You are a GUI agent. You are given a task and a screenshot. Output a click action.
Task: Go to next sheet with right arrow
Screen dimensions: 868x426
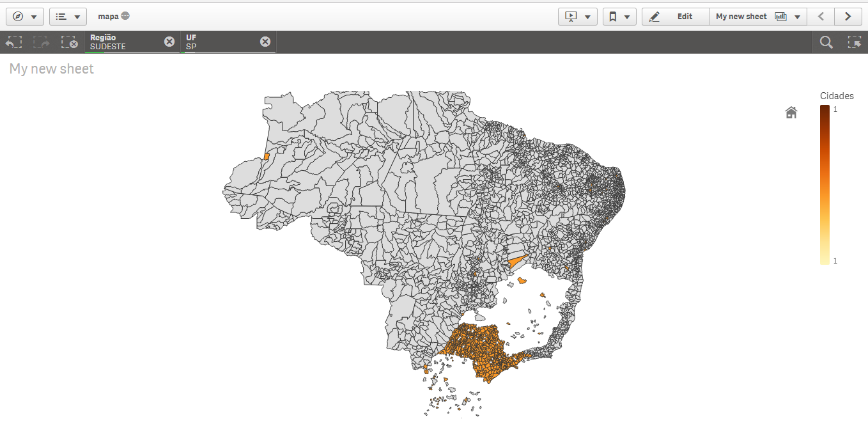848,16
